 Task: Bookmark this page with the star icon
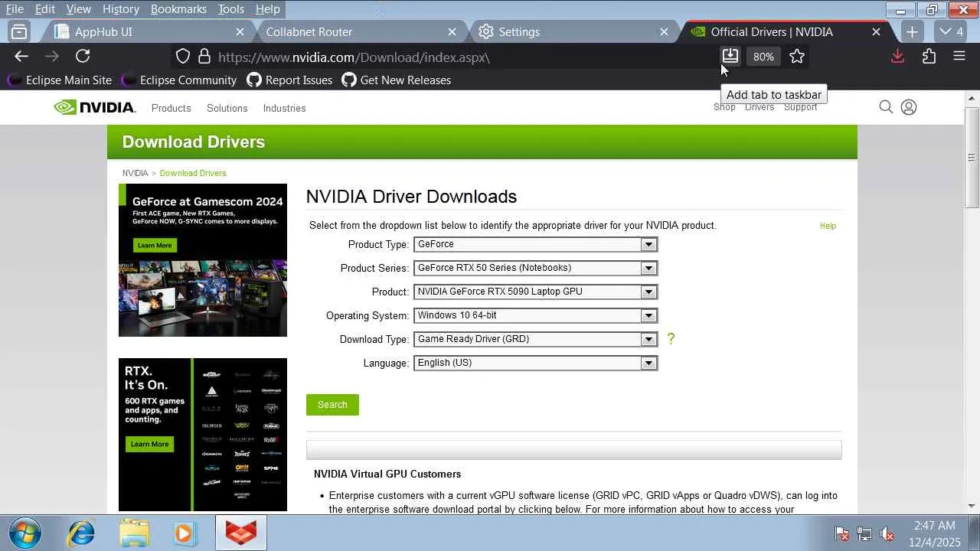[x=797, y=56]
